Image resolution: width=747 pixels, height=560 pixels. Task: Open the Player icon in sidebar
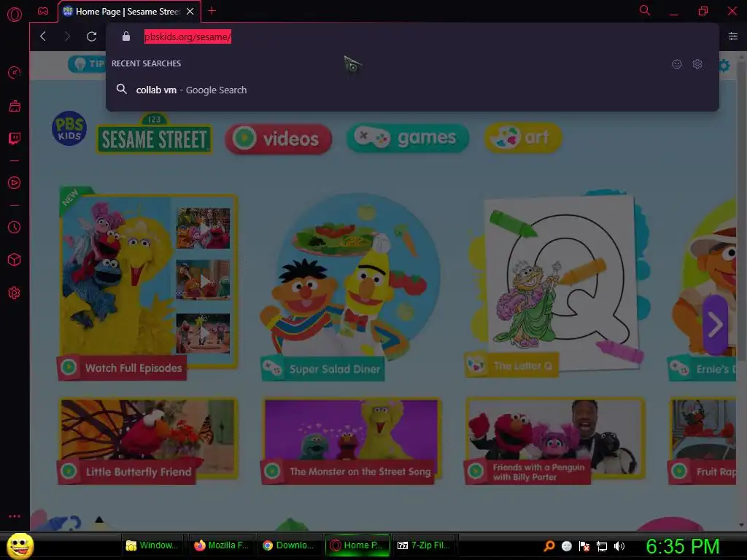(x=15, y=183)
